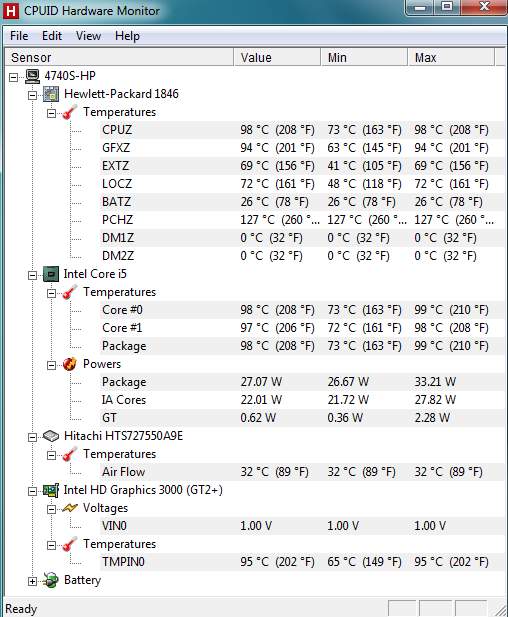This screenshot has width=508, height=617.
Task: Select the PCHZ temperature row
Action: pyautogui.click(x=302, y=220)
